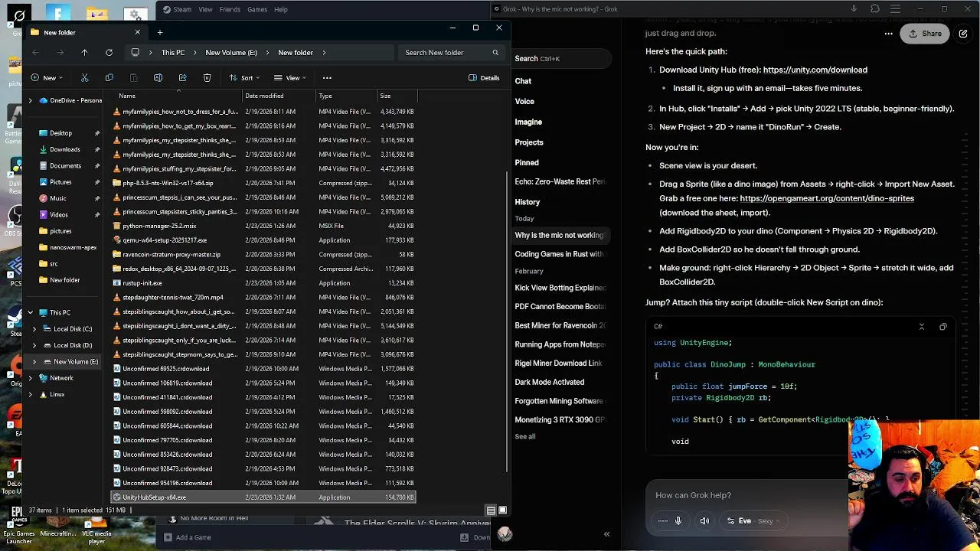980x551 pixels.
Task: Open the browser title bar menu icon
Action: (x=896, y=9)
